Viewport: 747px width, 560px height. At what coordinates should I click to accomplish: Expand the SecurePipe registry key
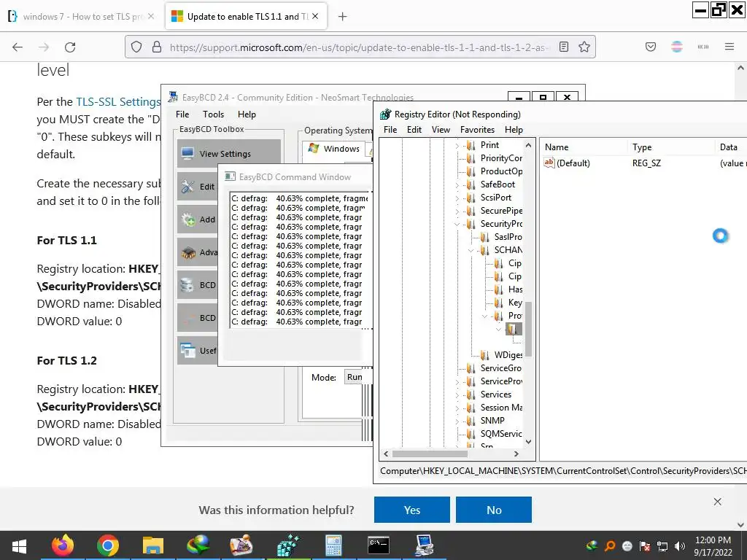[x=457, y=211]
